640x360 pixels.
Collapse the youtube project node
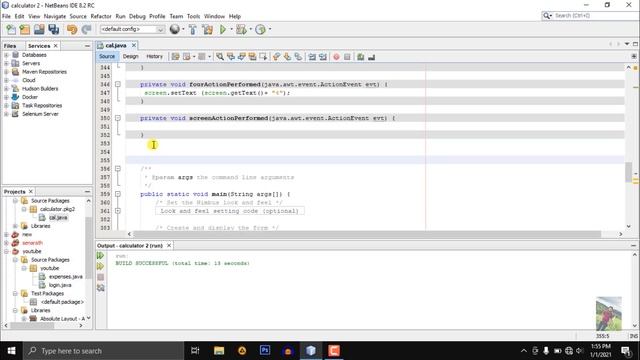click(x=6, y=251)
